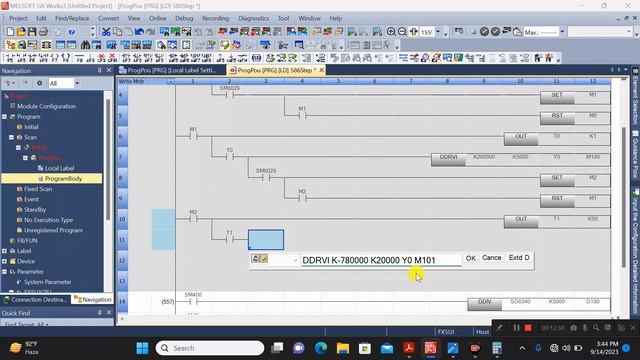This screenshot has height=360, width=640.
Task: Save the project with the floppy disk icon
Action: pyautogui.click(x=32, y=31)
